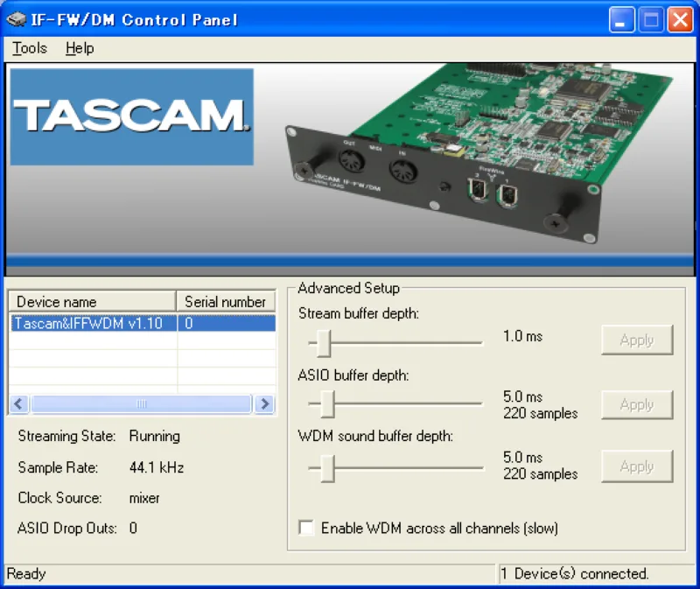Click the ASIO Drop Outs '0' value
The width and height of the screenshot is (700, 589).
click(133, 528)
